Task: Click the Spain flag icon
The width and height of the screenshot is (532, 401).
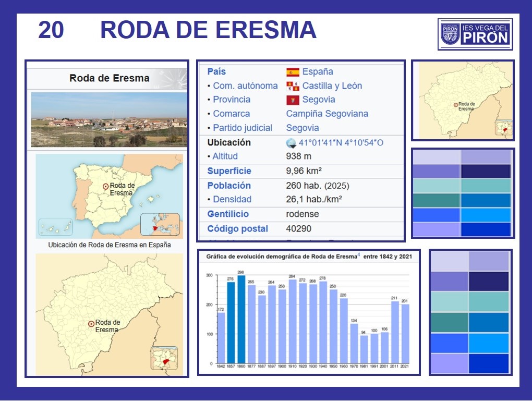Action: pos(293,72)
